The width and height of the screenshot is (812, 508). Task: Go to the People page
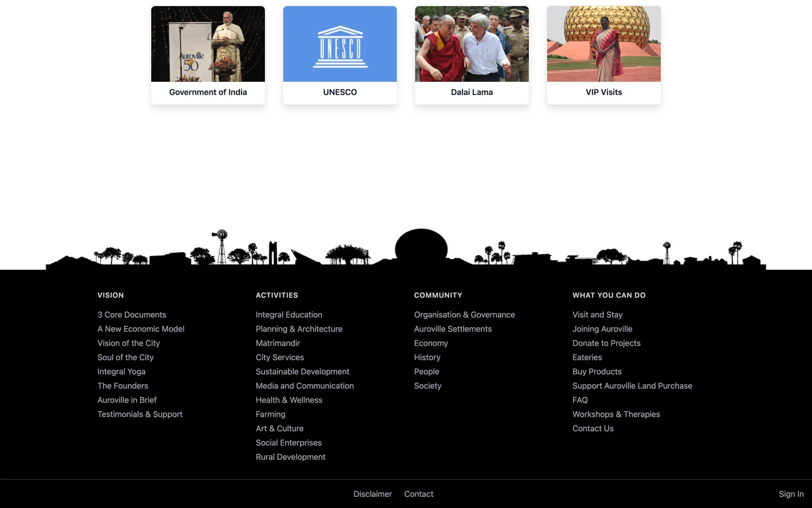[426, 371]
